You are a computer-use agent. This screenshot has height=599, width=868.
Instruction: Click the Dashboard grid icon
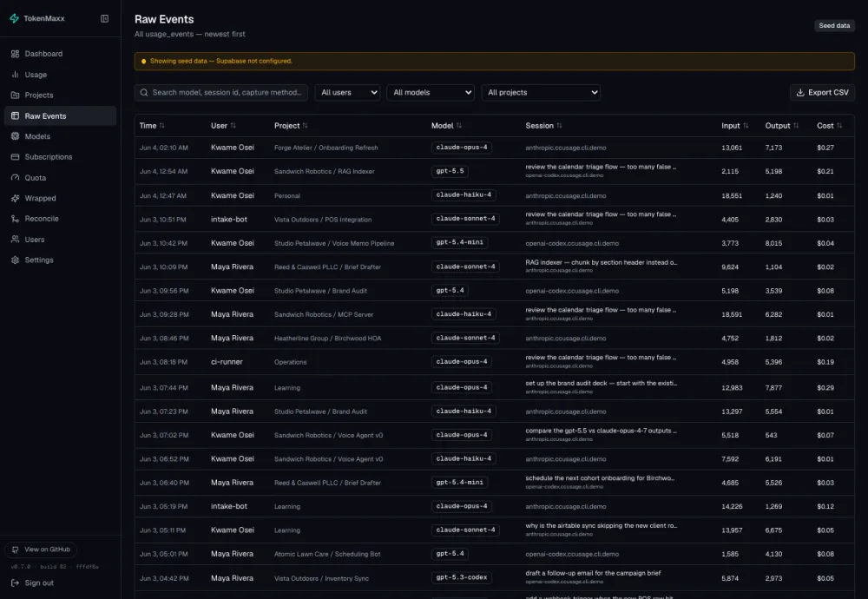[x=15, y=54]
